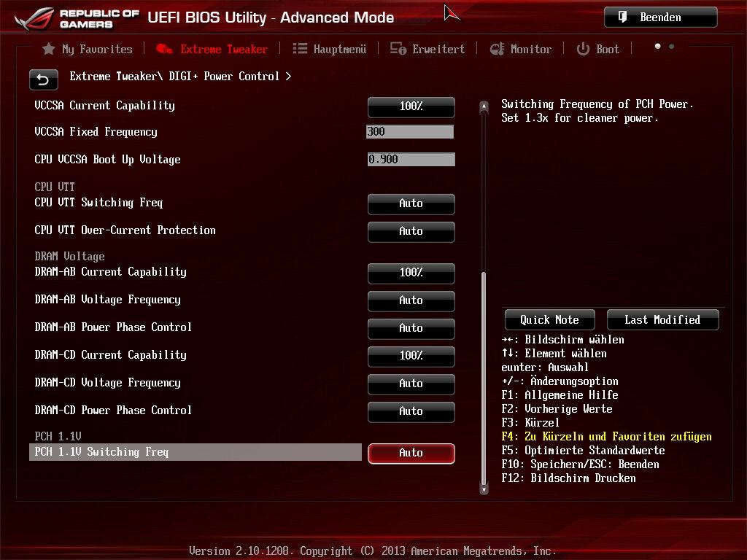Open CPU VTT Over-Current Protection dropdown

[411, 231]
